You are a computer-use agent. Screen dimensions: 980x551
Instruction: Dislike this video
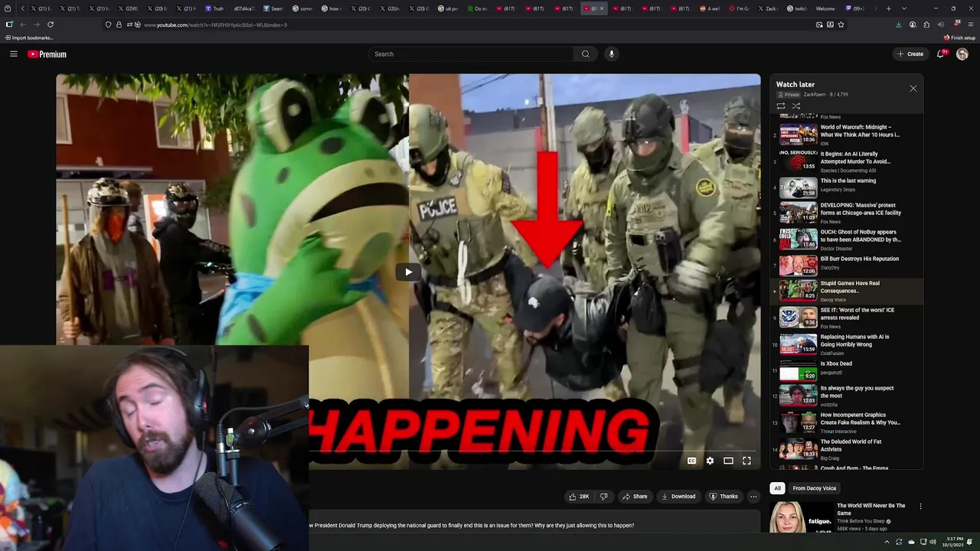pos(603,497)
